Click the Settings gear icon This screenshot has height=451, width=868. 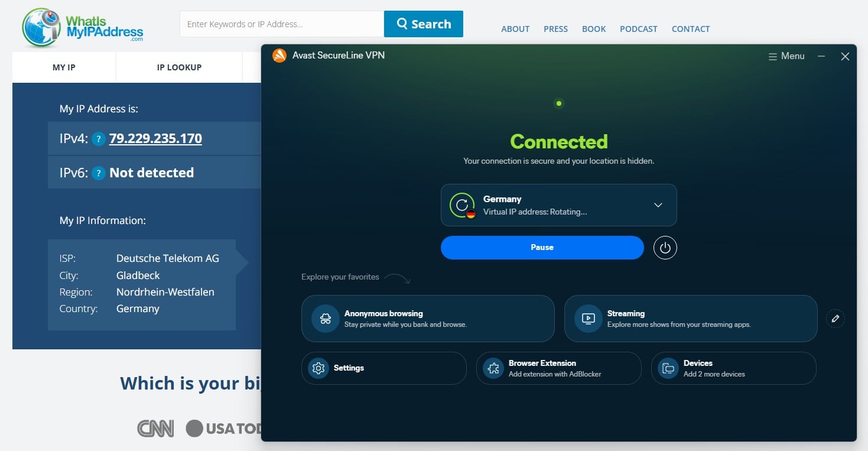click(318, 368)
